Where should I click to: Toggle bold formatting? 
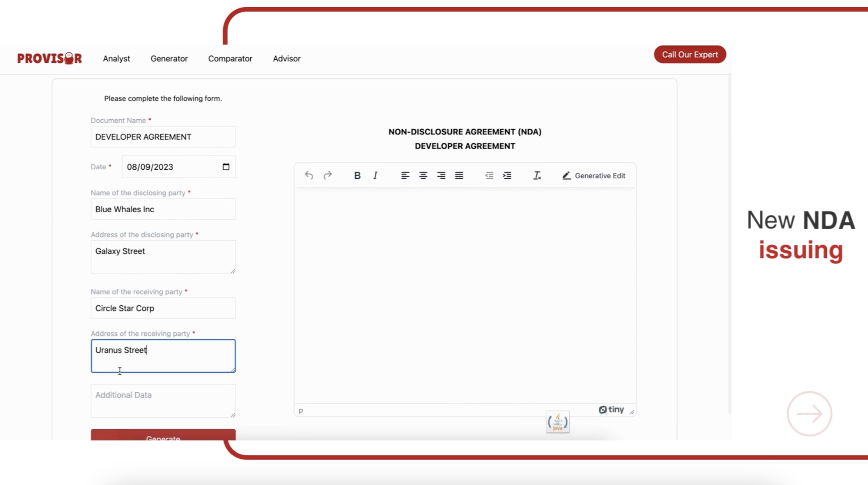tap(357, 176)
